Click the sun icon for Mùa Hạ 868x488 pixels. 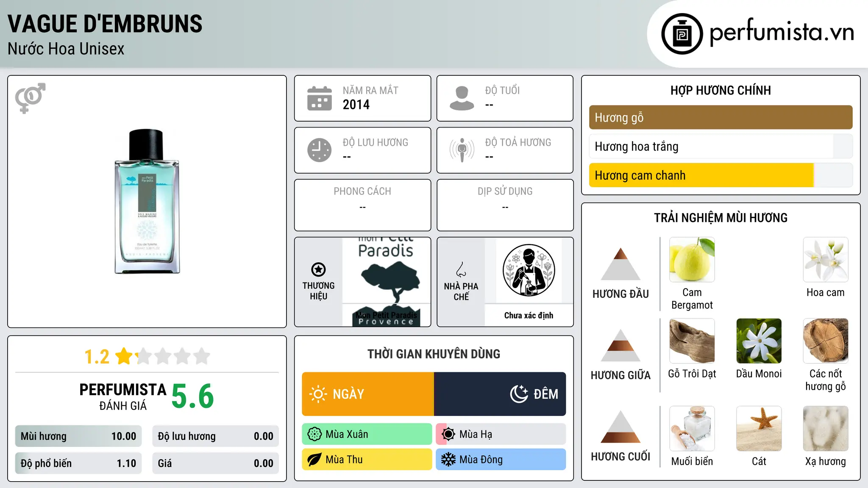[448, 434]
